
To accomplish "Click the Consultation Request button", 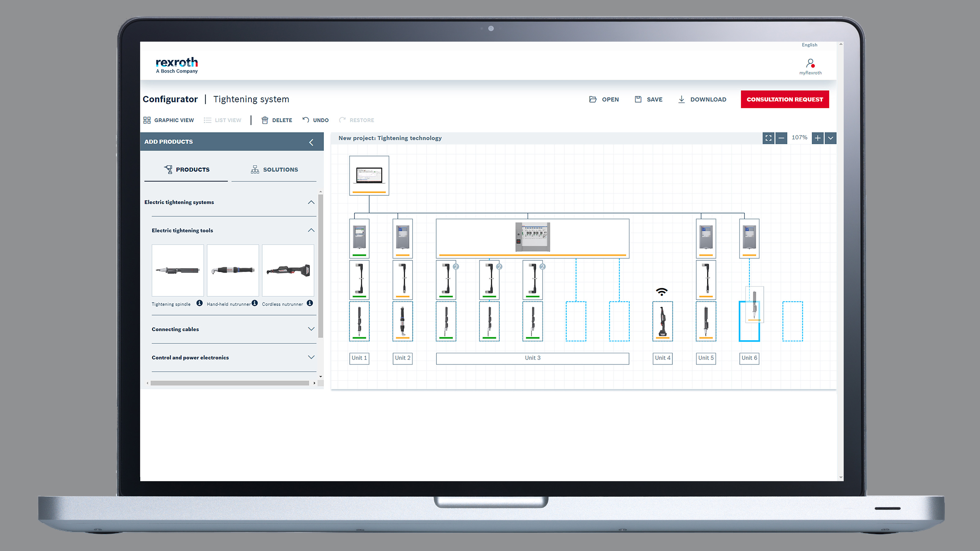I will coord(784,99).
